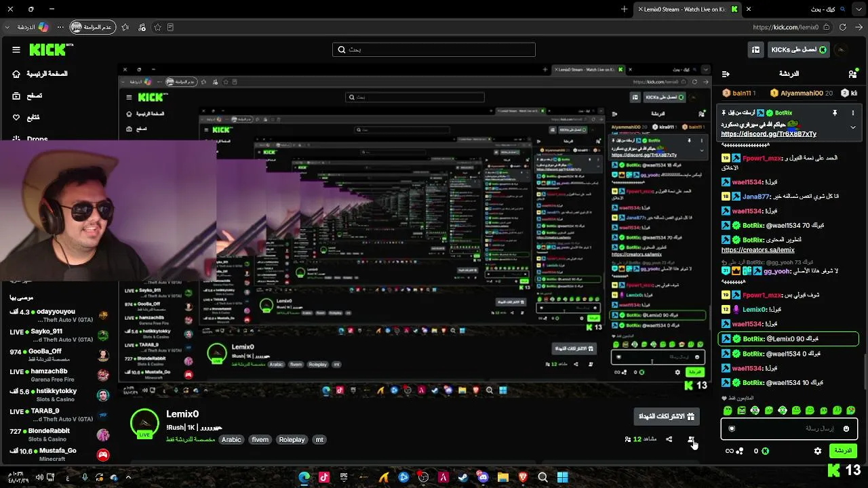Open a new browser tab

(624, 9)
